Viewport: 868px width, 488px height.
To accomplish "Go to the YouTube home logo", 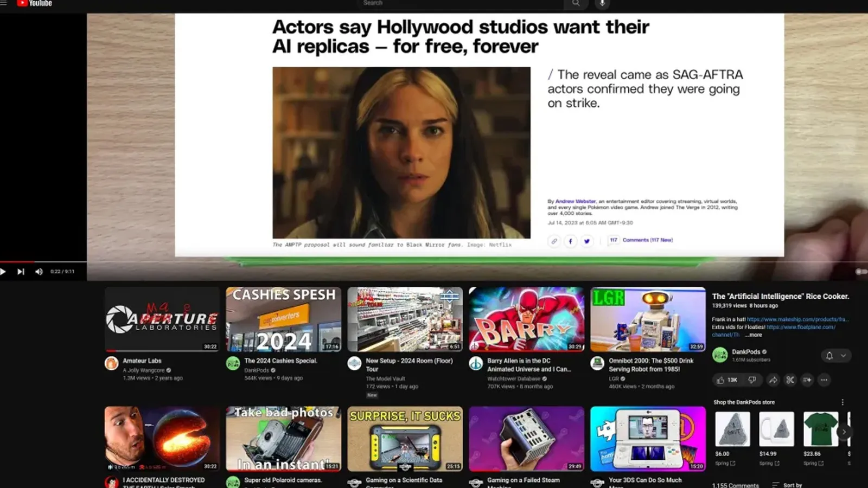I will click(x=35, y=4).
